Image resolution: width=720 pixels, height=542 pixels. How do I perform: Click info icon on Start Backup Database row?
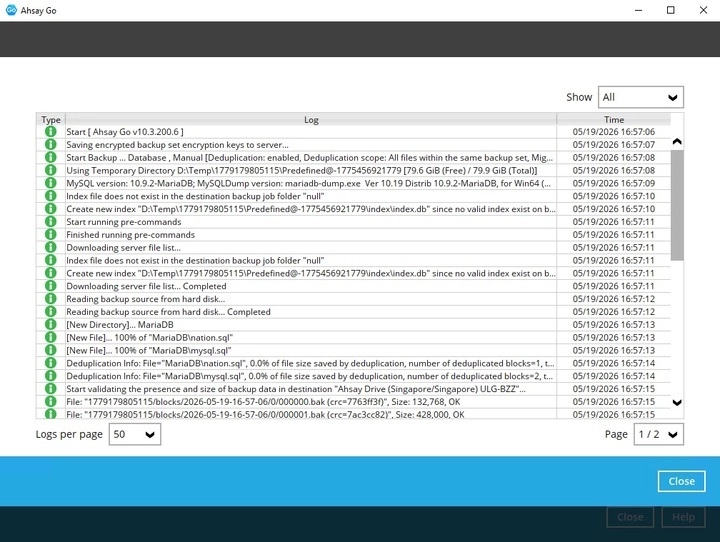pyautogui.click(x=51, y=158)
